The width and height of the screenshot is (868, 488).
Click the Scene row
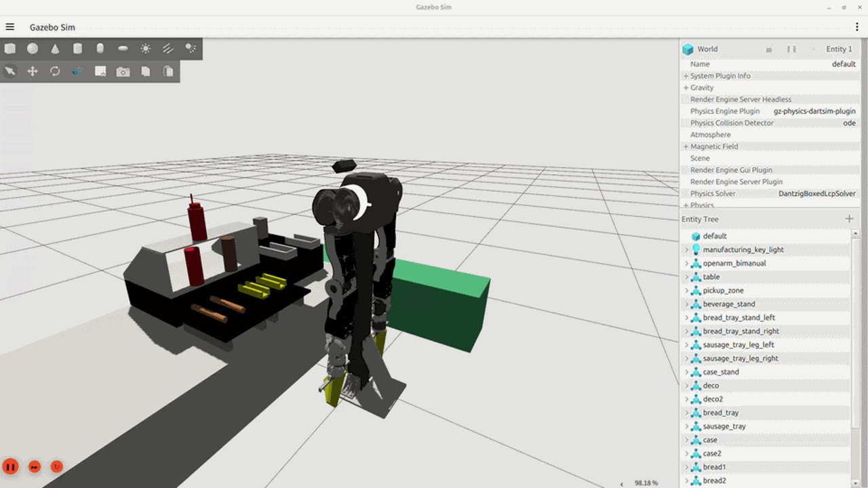pos(770,158)
